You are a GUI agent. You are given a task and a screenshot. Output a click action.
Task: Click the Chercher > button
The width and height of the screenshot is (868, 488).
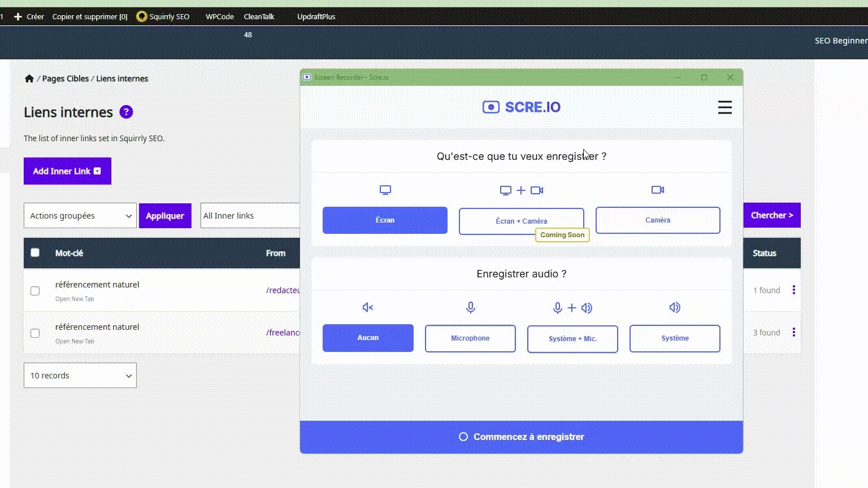[x=772, y=215]
